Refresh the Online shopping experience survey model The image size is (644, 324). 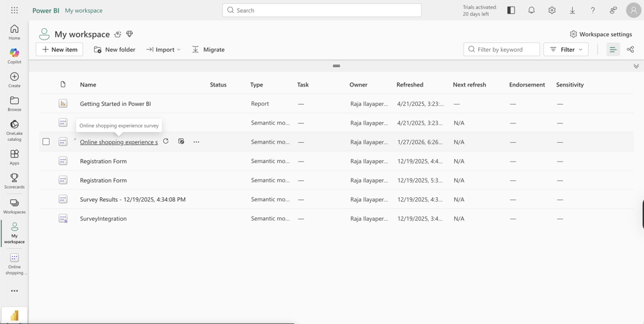[x=166, y=142]
